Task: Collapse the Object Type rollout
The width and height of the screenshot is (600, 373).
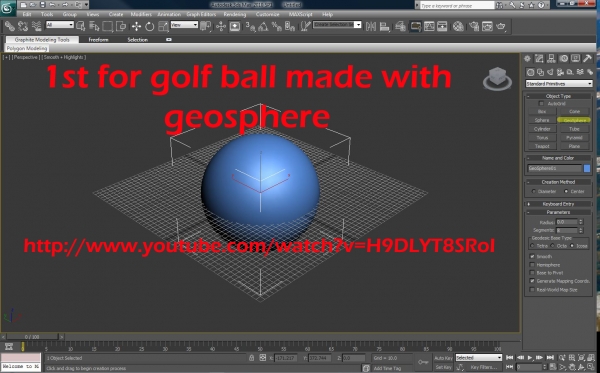Action: (558, 96)
